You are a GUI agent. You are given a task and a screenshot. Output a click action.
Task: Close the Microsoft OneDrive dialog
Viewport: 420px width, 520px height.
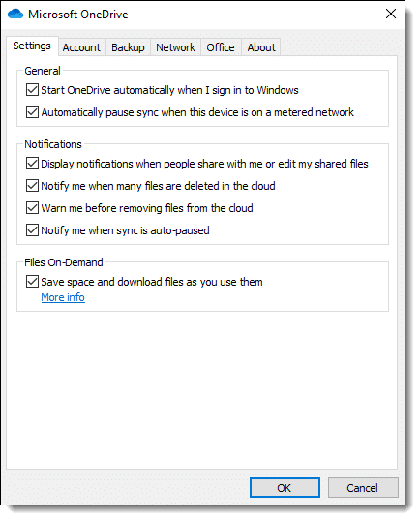pyautogui.click(x=391, y=14)
